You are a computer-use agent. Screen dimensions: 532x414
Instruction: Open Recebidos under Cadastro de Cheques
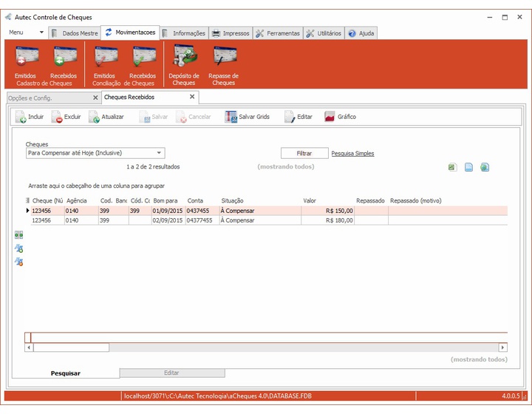click(x=64, y=61)
